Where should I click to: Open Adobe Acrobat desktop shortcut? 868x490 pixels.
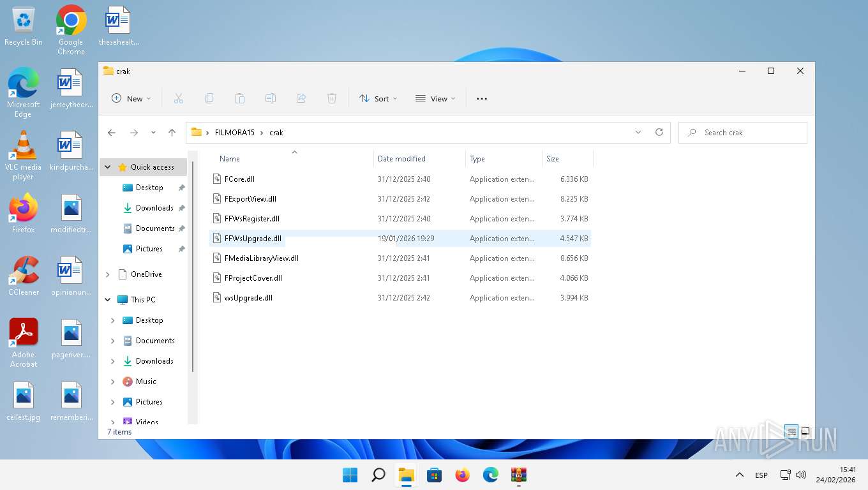[23, 343]
